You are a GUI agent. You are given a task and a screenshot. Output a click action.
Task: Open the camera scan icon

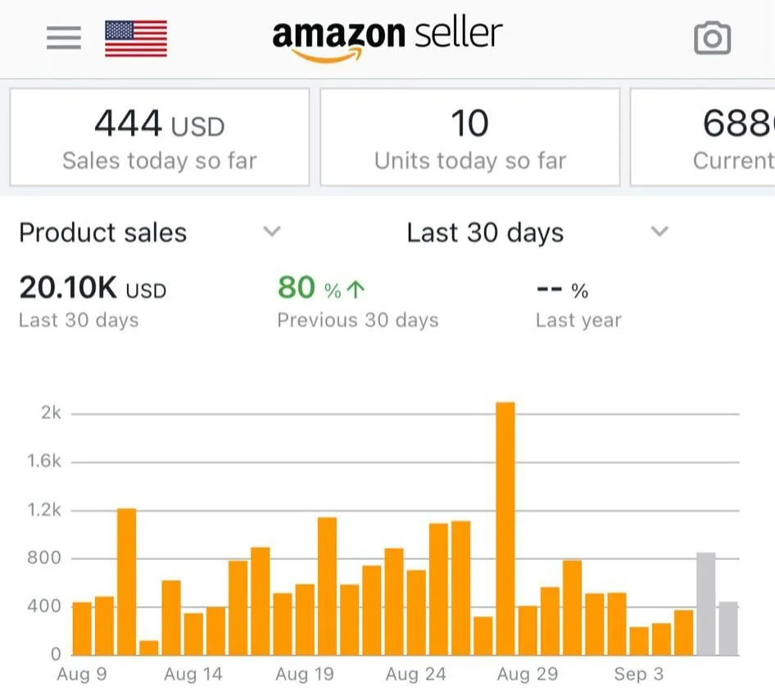712,38
